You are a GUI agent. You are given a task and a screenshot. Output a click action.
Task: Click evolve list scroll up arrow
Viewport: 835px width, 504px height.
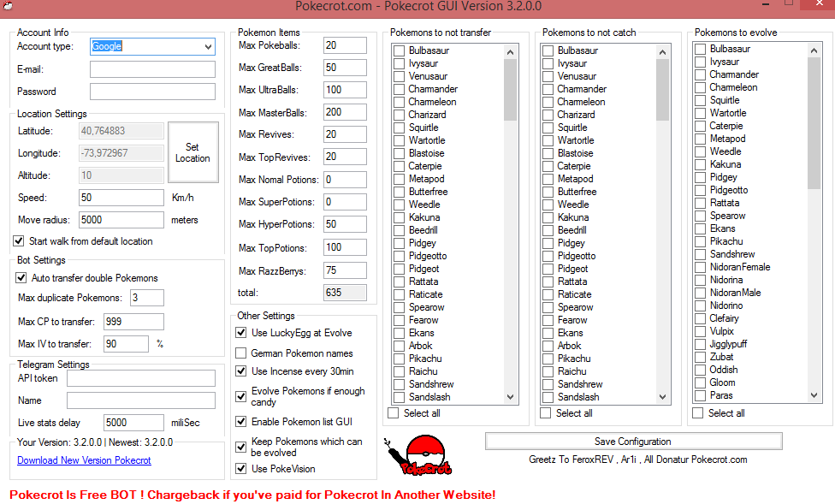814,50
